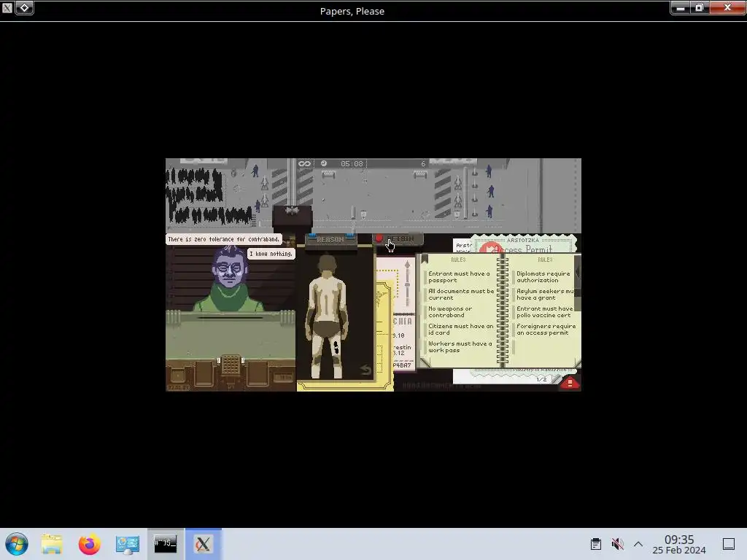Click the shutter counter ledge slot
747x560 pixels.
pyautogui.click(x=230, y=318)
